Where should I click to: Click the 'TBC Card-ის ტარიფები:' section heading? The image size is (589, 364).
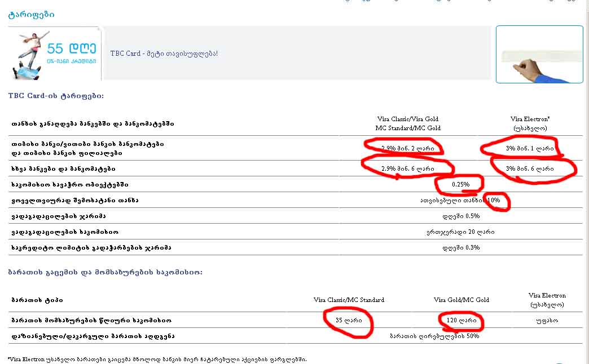[x=56, y=96]
